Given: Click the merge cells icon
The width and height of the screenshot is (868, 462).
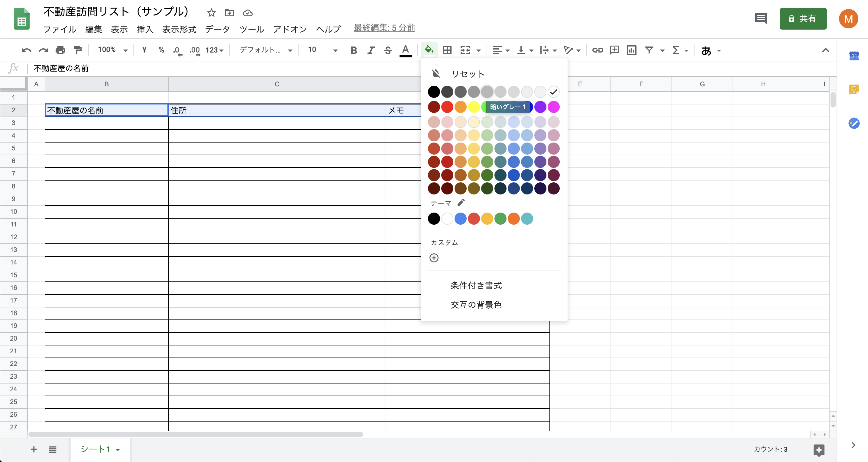Looking at the screenshot, I should [x=465, y=50].
